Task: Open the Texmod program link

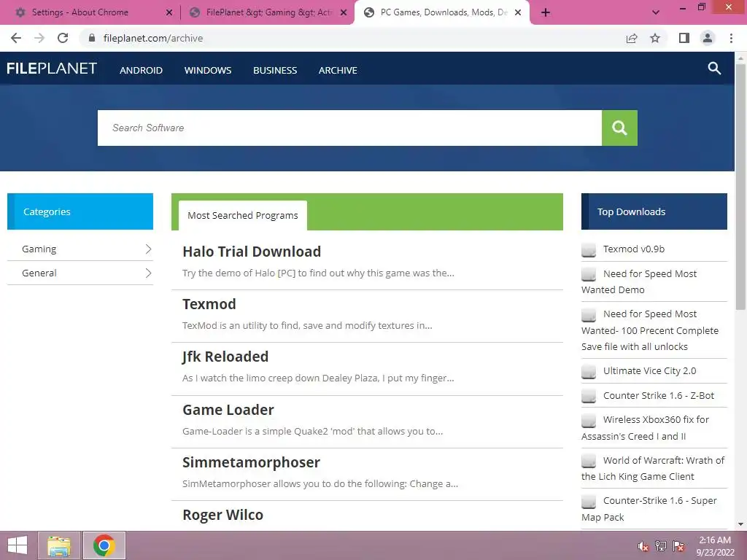Action: click(x=209, y=304)
